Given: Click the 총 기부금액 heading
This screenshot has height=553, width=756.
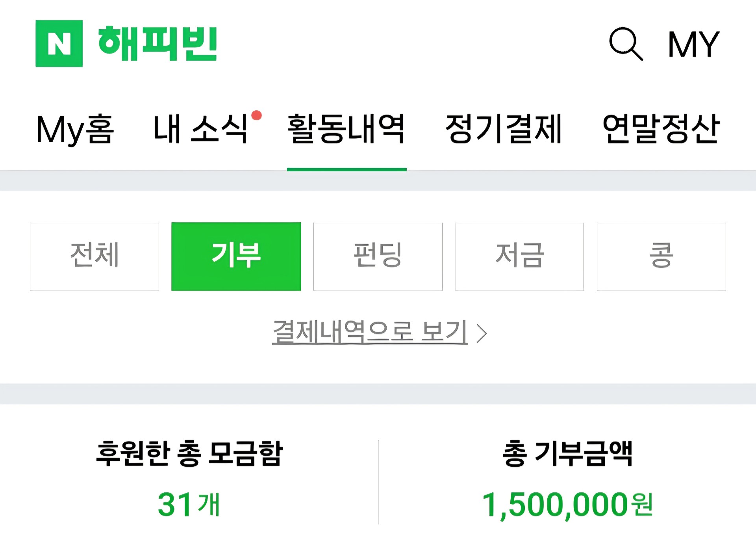Looking at the screenshot, I should (x=567, y=454).
